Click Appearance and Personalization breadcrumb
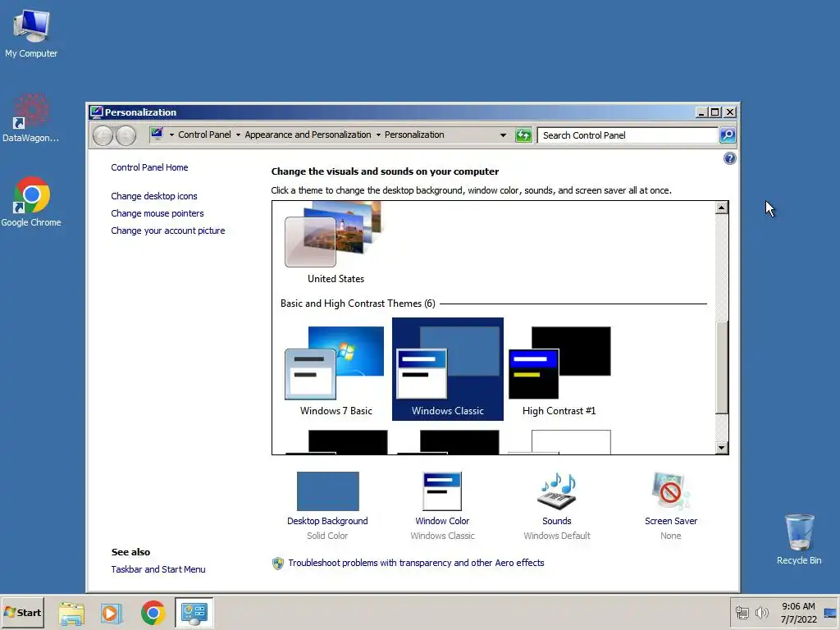Viewport: 840px width, 630px height. tap(308, 135)
